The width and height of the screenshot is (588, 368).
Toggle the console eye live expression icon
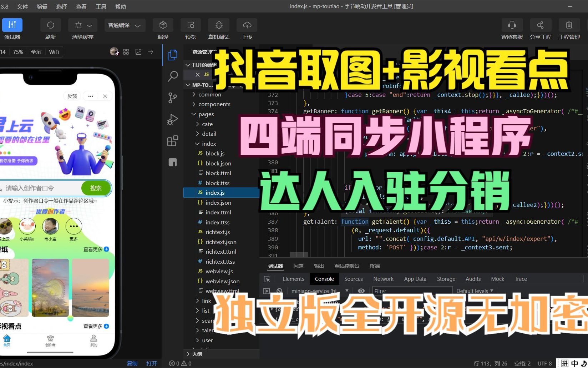(361, 291)
